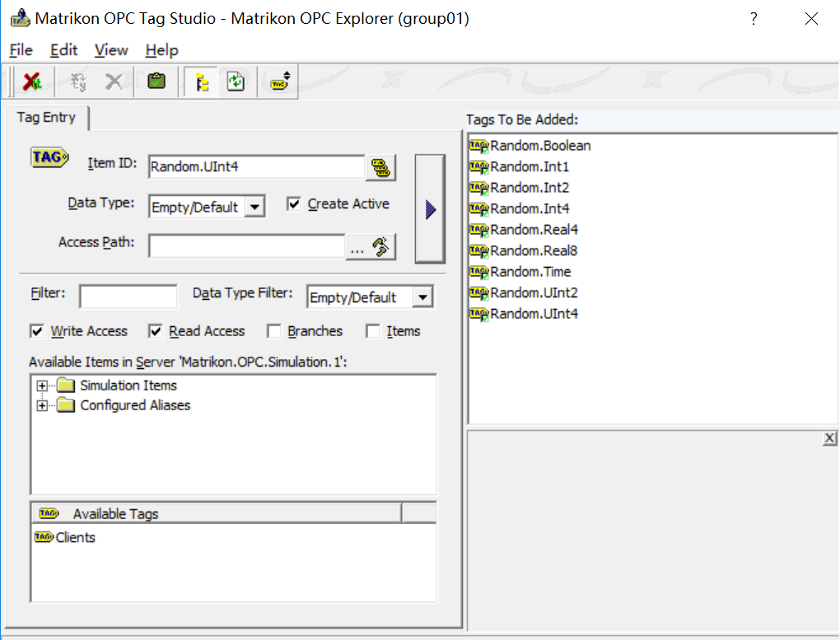840x640 pixels.
Task: Select Random.Int1 in the tags list
Action: click(530, 166)
